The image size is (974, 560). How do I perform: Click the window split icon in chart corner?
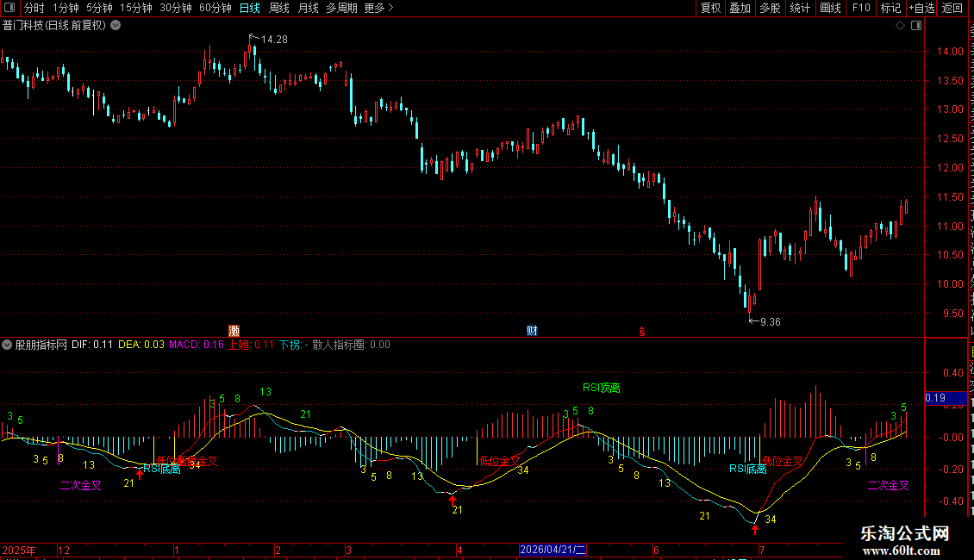tap(916, 26)
